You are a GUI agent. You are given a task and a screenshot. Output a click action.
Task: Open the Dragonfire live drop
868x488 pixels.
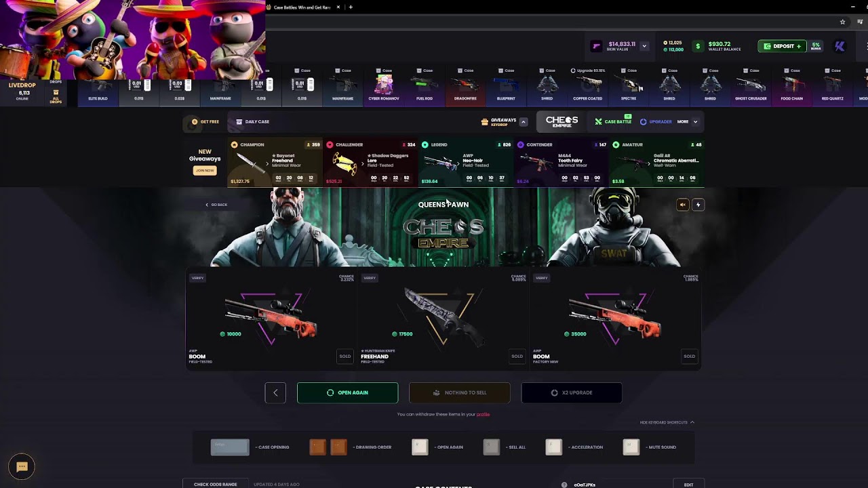pos(465,86)
